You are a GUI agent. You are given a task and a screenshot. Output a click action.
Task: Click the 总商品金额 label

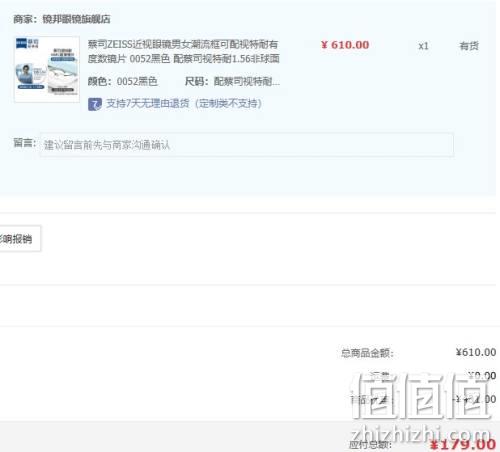pyautogui.click(x=367, y=353)
